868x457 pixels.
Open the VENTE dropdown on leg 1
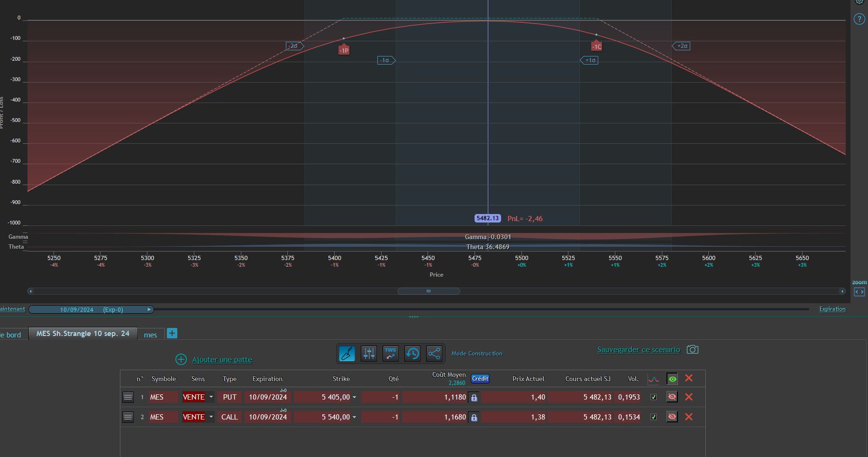coord(211,397)
